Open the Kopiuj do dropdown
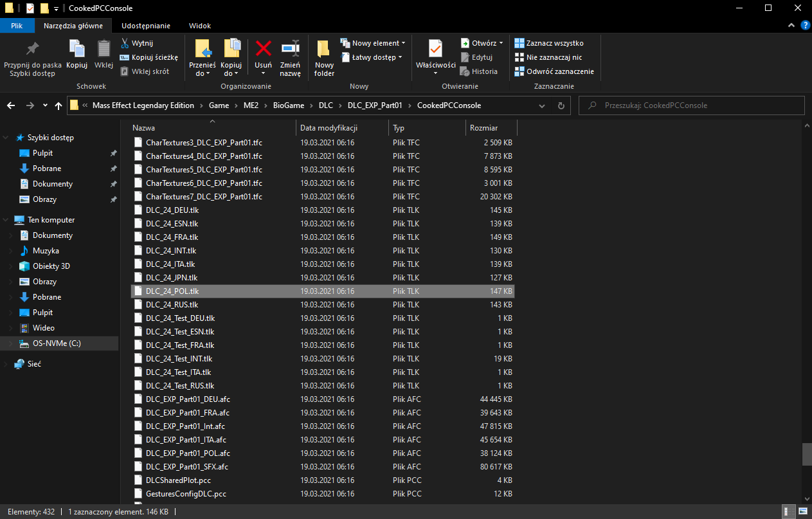Viewport: 812px width, 519px height. click(x=231, y=69)
